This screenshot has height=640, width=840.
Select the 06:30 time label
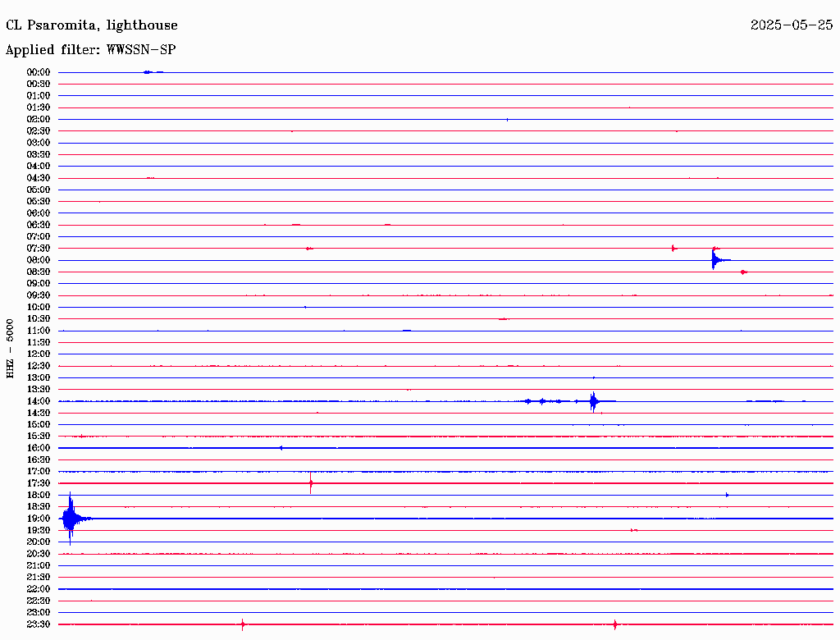39,225
